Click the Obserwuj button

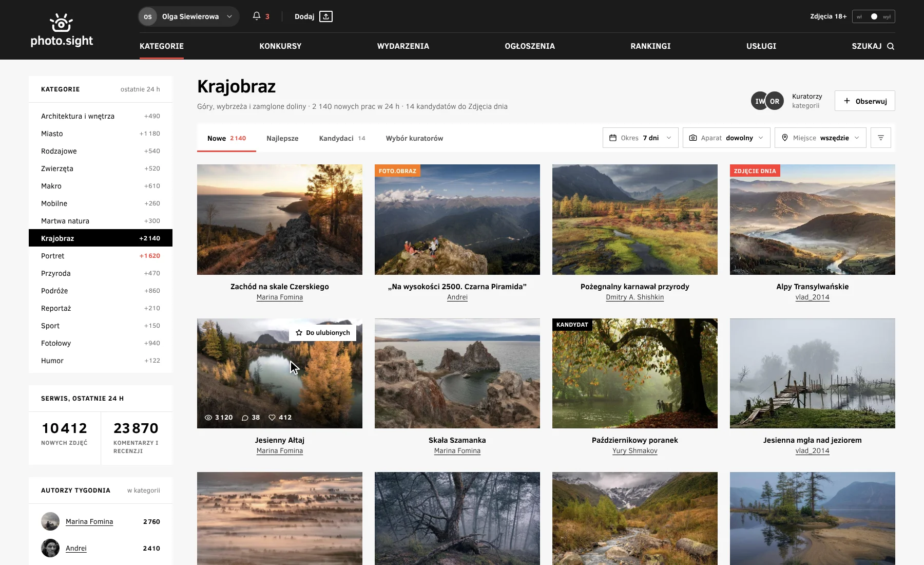click(x=865, y=101)
